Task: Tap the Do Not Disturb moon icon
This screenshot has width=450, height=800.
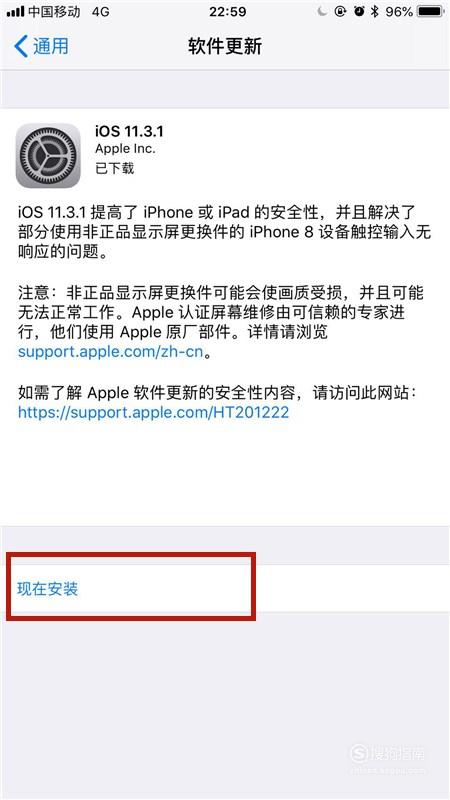Action: coord(321,11)
